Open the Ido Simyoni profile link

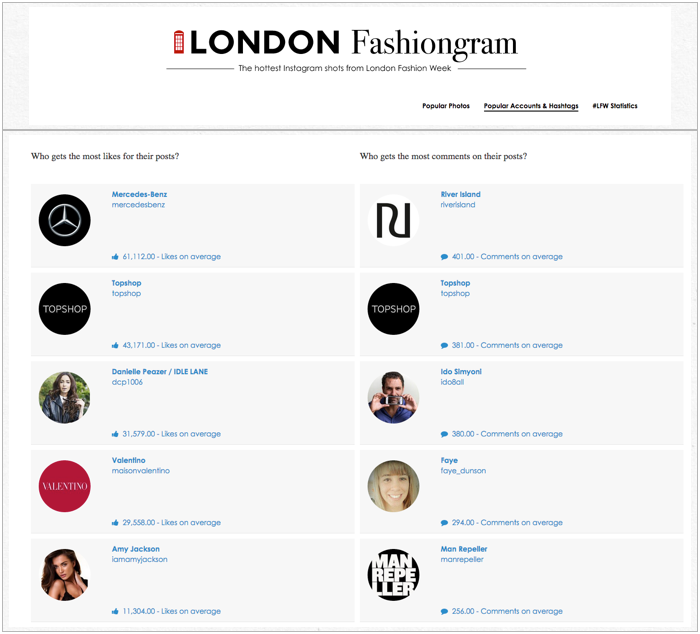pyautogui.click(x=461, y=371)
